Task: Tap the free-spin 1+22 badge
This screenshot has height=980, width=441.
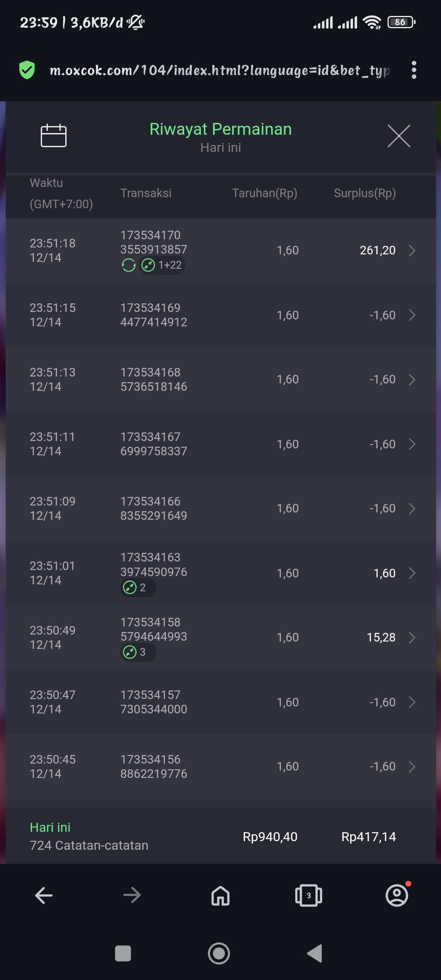Action: pos(163,265)
